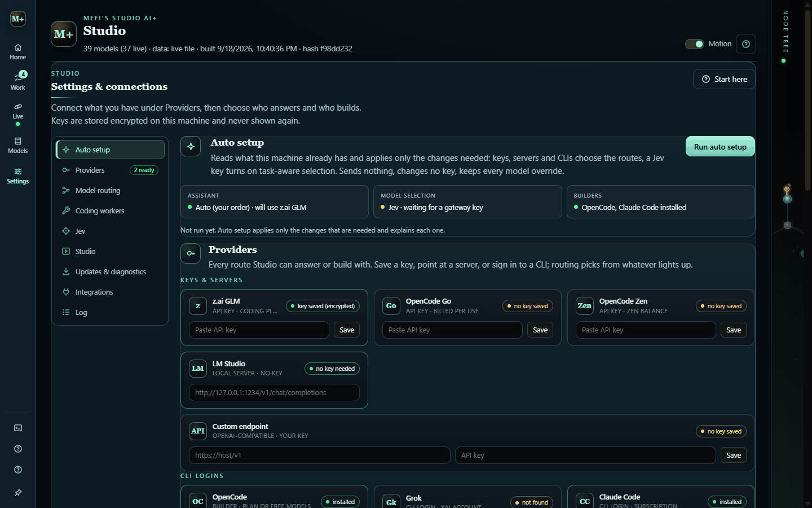Image resolution: width=812 pixels, height=508 pixels.
Task: Click 'no key needed' LM Studio badge
Action: coord(332,369)
